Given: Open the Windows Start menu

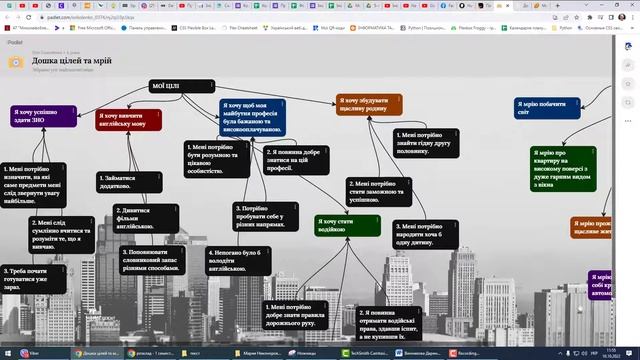Looking at the screenshot, I should (7, 353).
